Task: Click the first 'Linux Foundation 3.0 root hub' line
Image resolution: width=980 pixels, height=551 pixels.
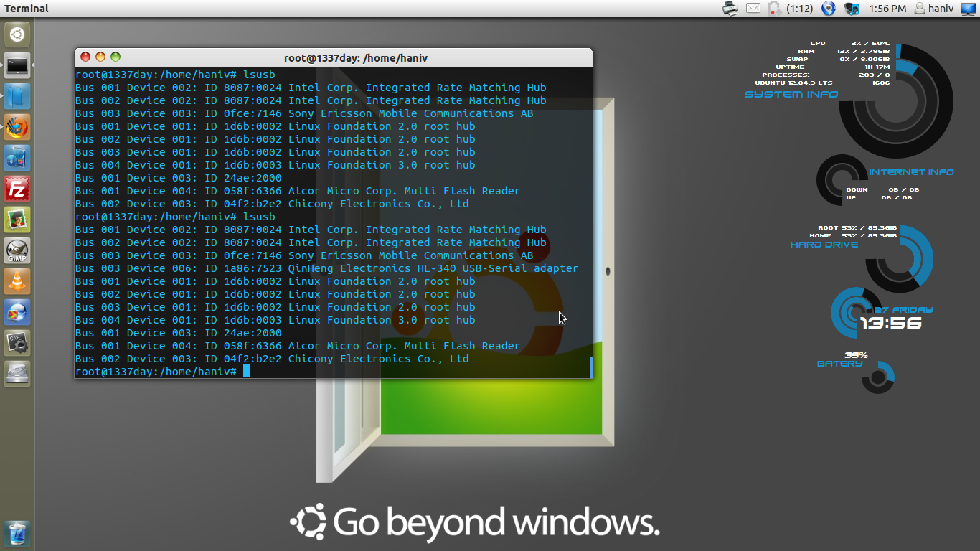Action: point(275,165)
